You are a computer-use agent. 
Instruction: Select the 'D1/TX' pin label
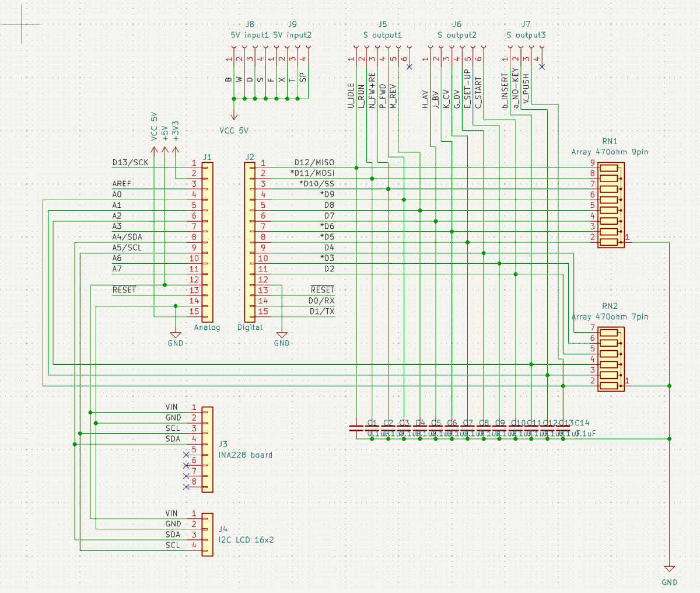tap(321, 311)
